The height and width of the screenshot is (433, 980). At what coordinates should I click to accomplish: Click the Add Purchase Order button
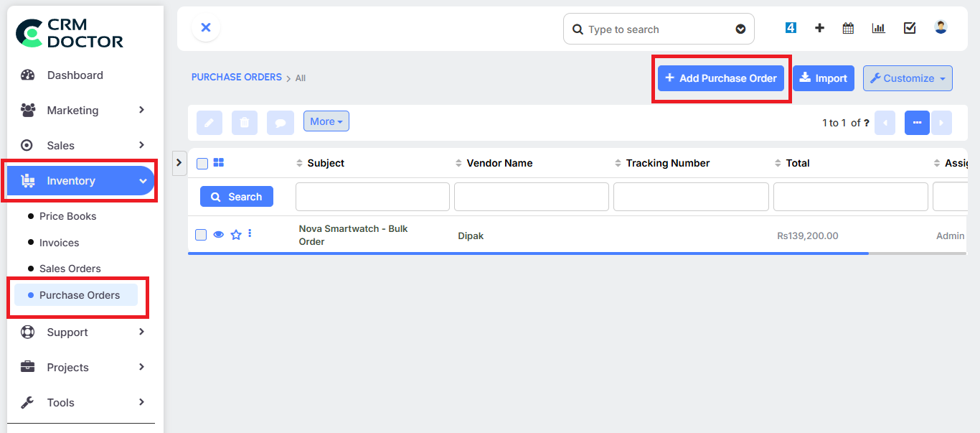(720, 78)
